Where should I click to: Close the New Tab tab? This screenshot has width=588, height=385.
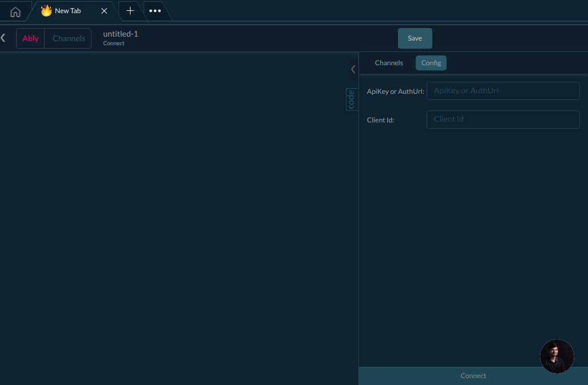click(104, 11)
